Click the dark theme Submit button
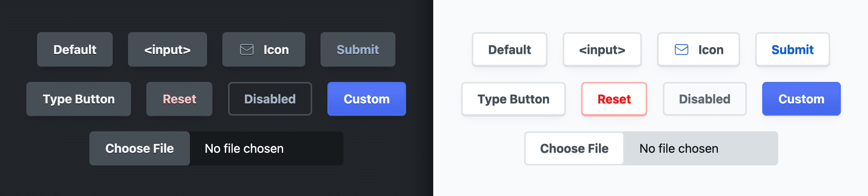This screenshot has width=868, height=196. click(x=358, y=50)
